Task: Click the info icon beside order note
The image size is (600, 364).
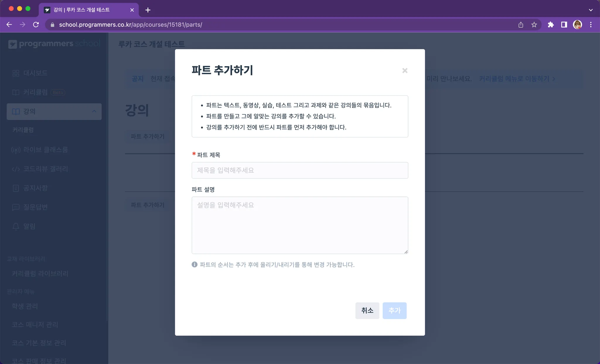Action: (x=195, y=264)
